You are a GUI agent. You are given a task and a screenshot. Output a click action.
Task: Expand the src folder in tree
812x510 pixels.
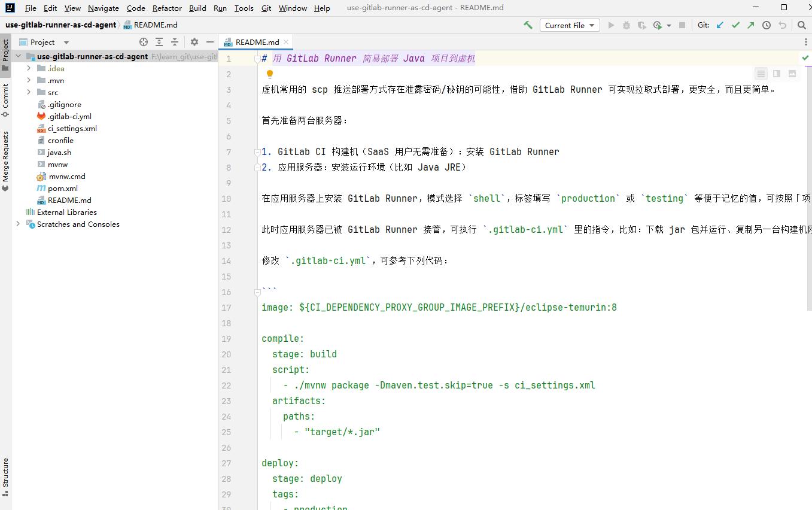29,92
